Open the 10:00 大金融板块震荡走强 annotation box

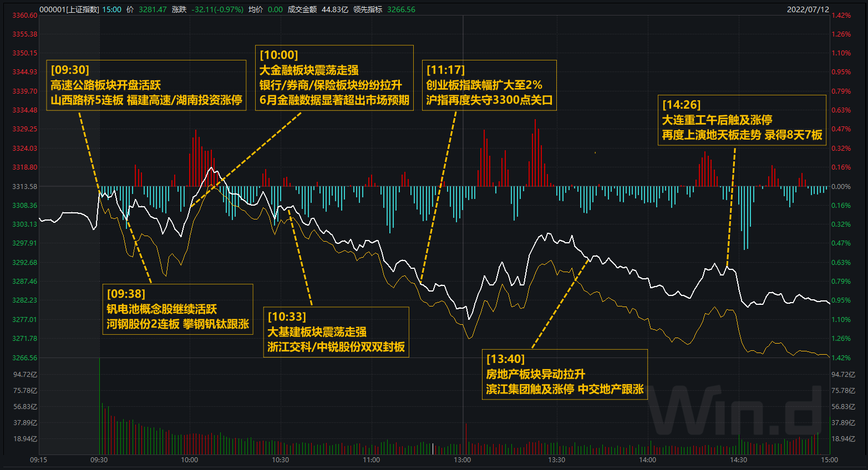click(x=334, y=78)
